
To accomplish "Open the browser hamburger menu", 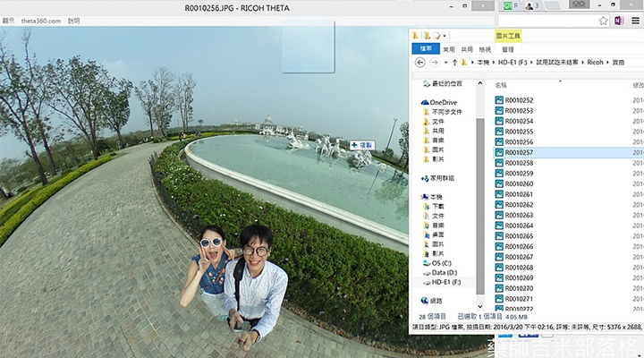I will tap(635, 21).
